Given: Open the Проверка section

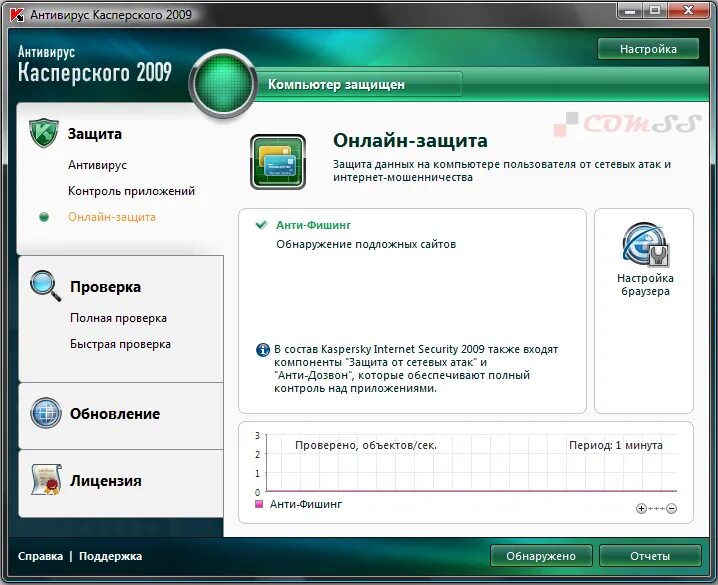Looking at the screenshot, I should coord(105,287).
